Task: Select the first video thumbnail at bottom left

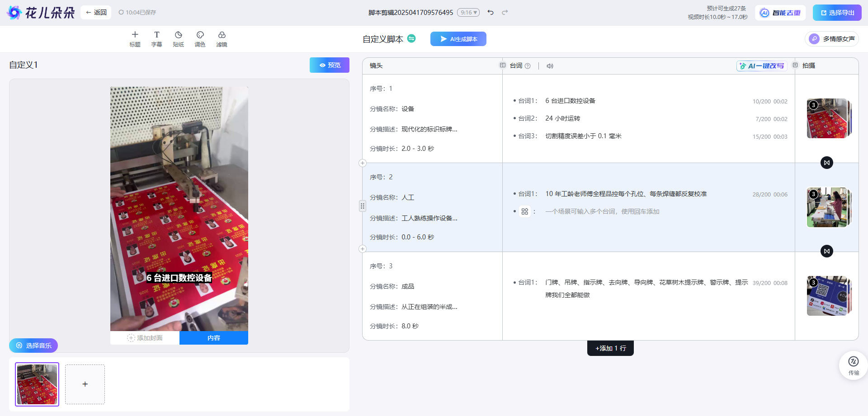Action: click(x=37, y=384)
